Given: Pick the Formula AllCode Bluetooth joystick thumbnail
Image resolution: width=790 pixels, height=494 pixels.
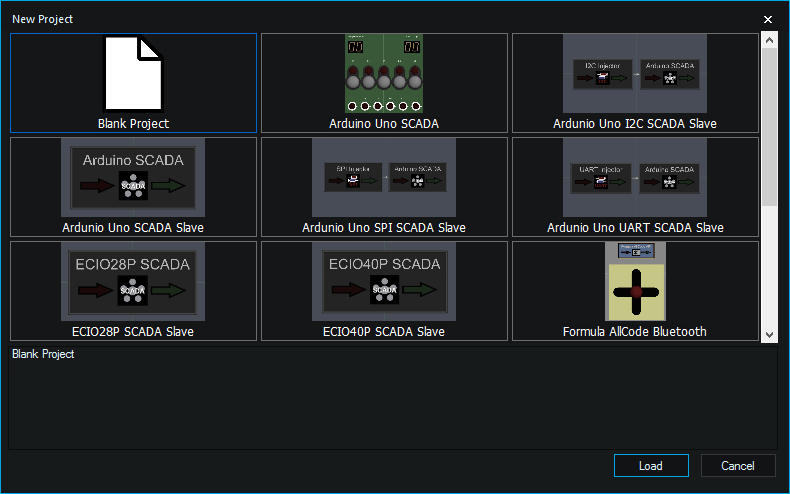Looking at the screenshot, I should [635, 281].
